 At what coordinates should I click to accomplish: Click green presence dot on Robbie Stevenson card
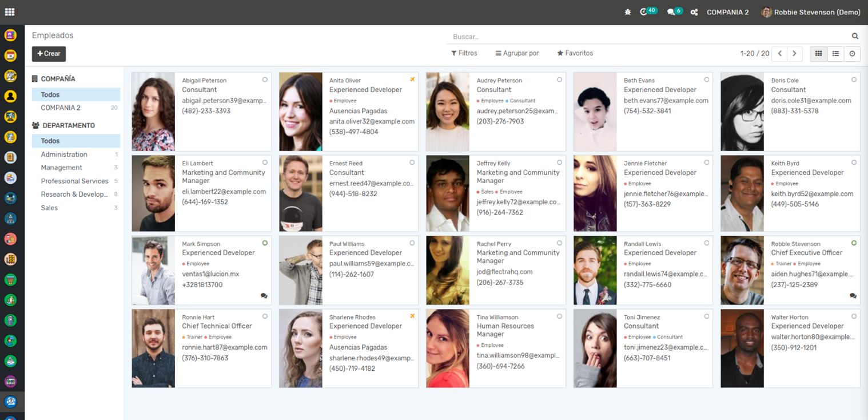click(x=854, y=243)
